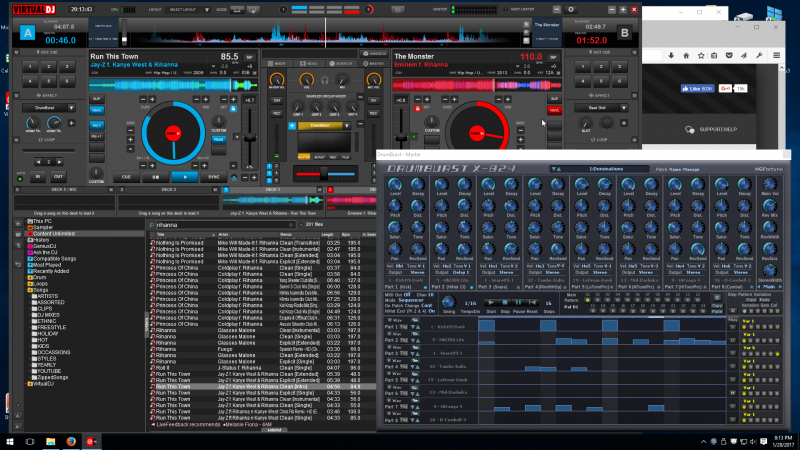Toggle SLIP mode on deck A
This screenshot has height=450, width=800.
point(96,98)
